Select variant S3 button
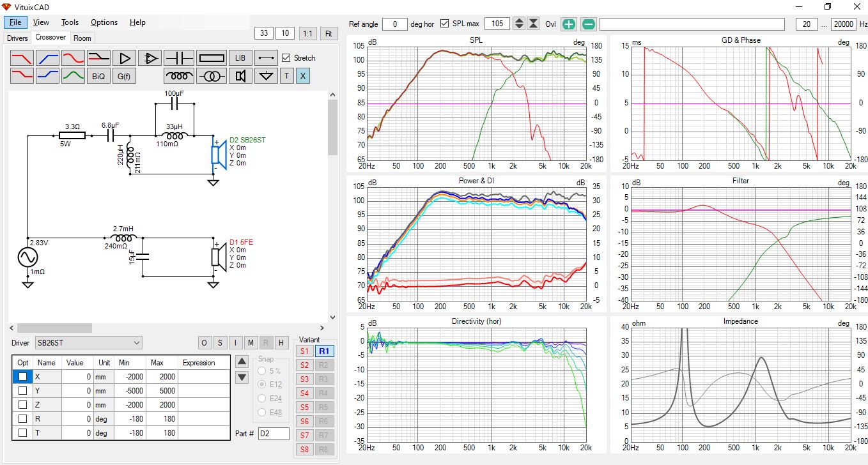This screenshot has height=465, width=868. tap(304, 379)
